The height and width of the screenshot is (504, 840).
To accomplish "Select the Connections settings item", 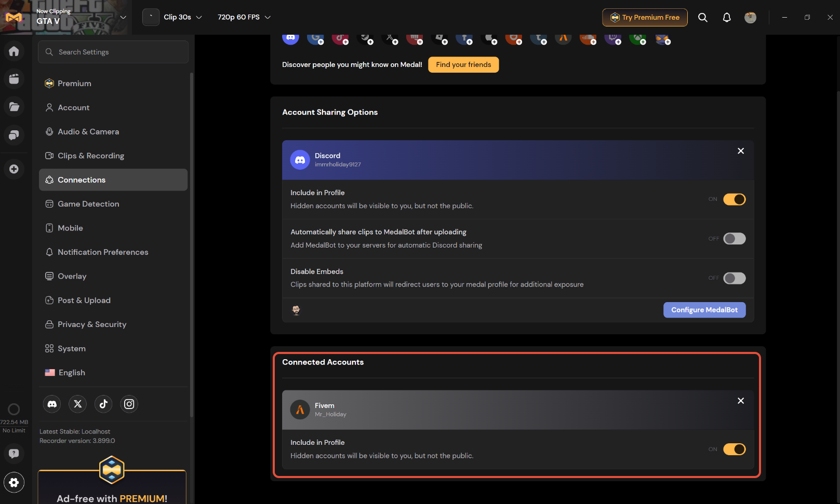I will [113, 180].
